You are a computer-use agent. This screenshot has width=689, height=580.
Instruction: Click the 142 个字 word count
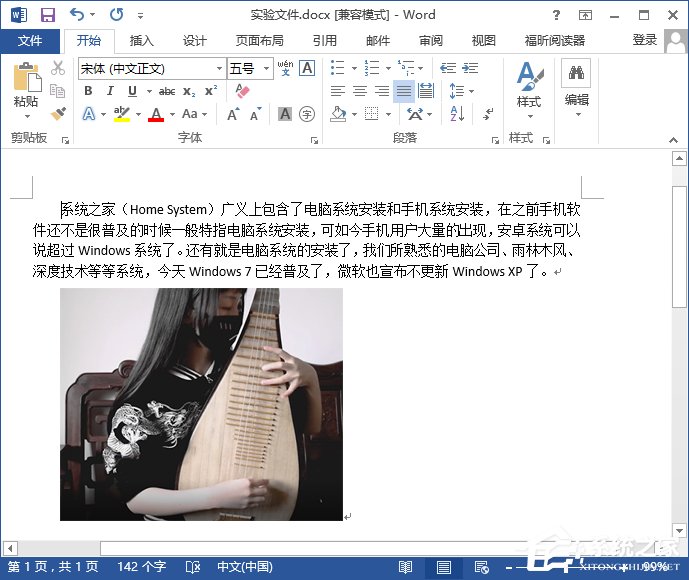[141, 567]
